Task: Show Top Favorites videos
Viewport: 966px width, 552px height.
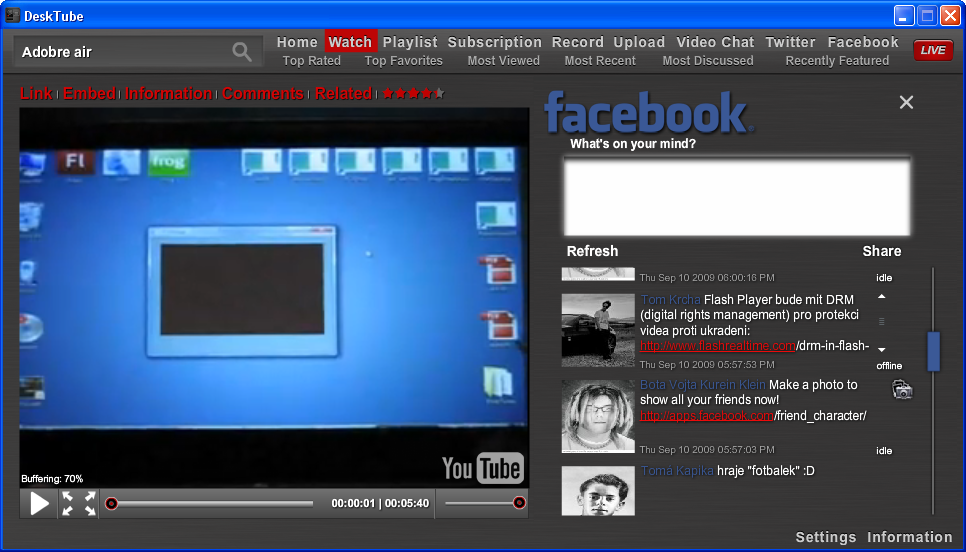Action: coord(404,60)
